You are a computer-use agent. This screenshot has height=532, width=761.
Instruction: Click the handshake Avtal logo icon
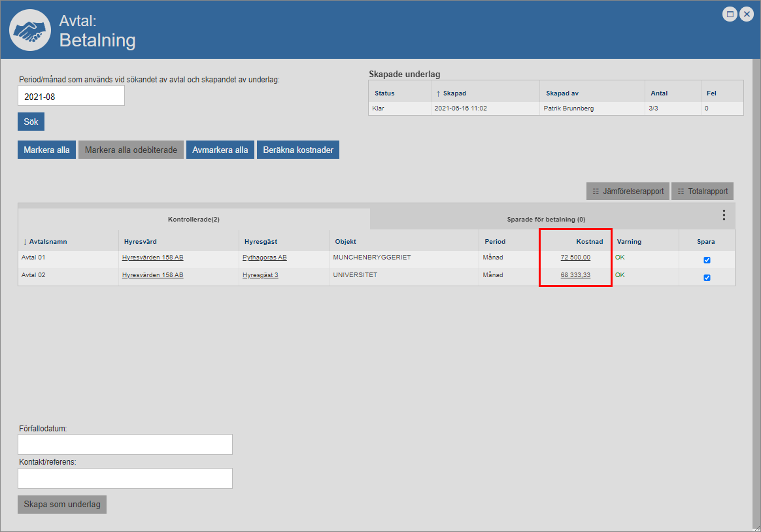pos(30,31)
